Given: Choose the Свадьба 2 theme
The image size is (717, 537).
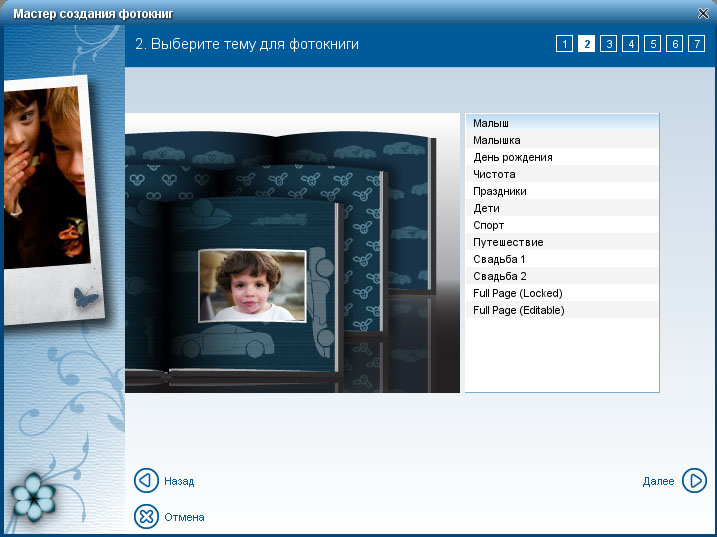Looking at the screenshot, I should (562, 276).
